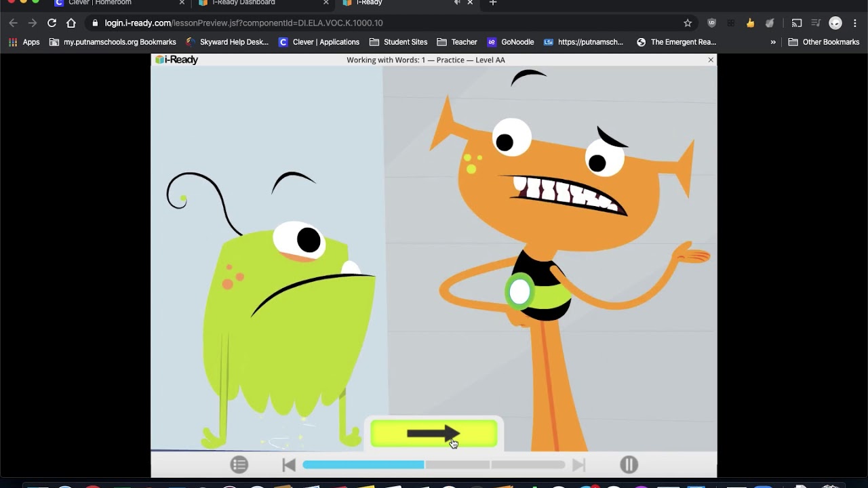The width and height of the screenshot is (868, 488).
Task: Open the Chrome profile avatar
Action: pyautogui.click(x=835, y=23)
